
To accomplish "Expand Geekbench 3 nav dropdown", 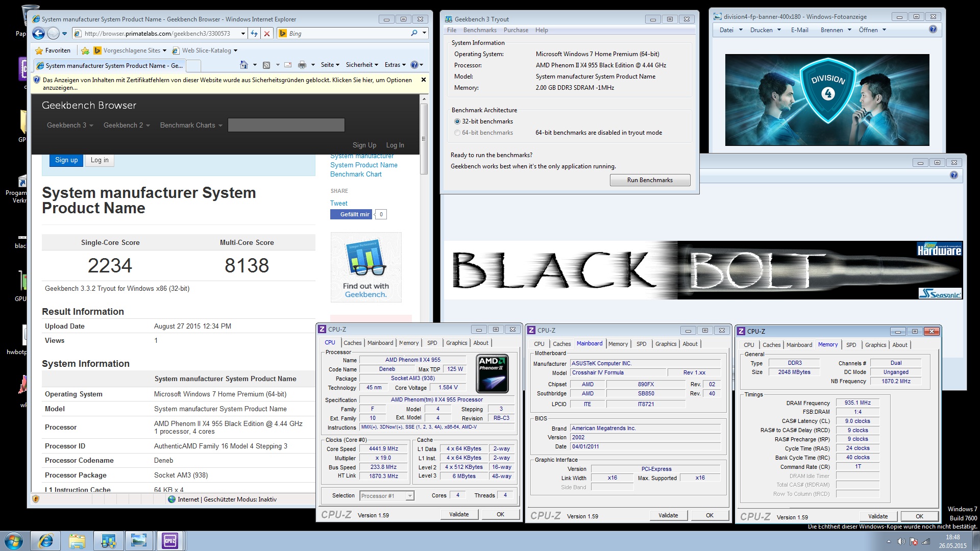I will click(70, 125).
